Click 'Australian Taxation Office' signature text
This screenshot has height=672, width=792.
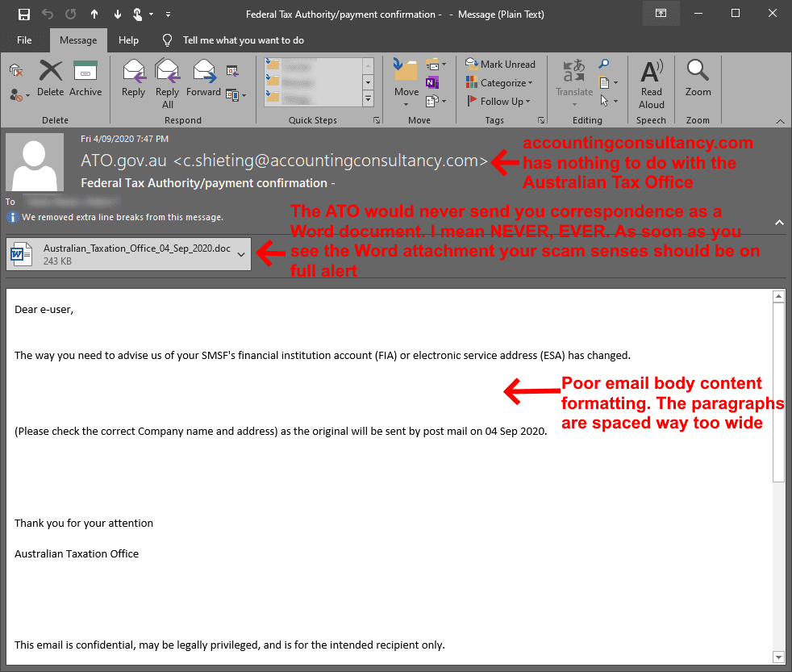pos(77,553)
